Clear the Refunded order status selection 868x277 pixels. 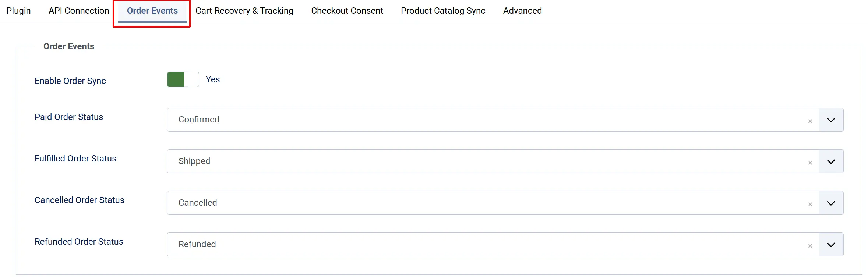point(810,246)
